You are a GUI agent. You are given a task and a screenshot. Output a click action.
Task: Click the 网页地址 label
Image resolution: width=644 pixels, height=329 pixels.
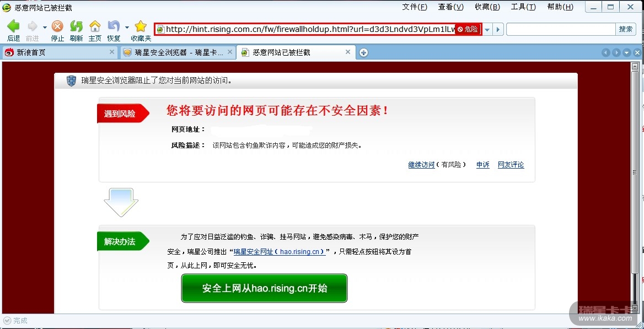click(188, 130)
